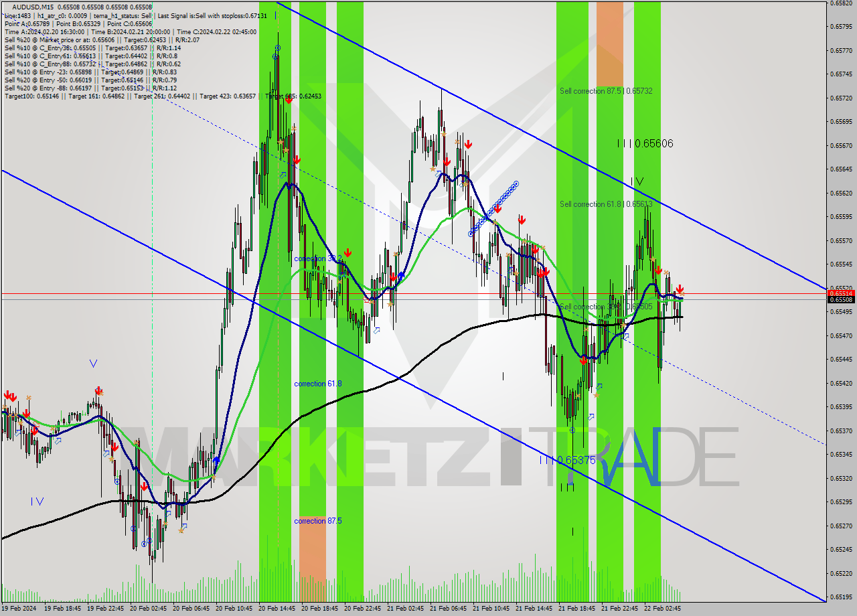Select the blue 'correction 61.8' label
This screenshot has height=616, width=857.
point(318,384)
